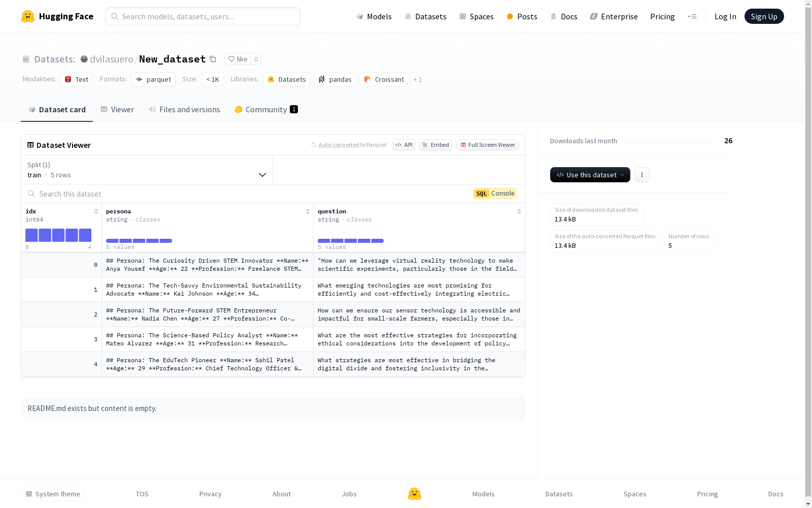
Task: Click the About footer link
Action: tap(282, 494)
